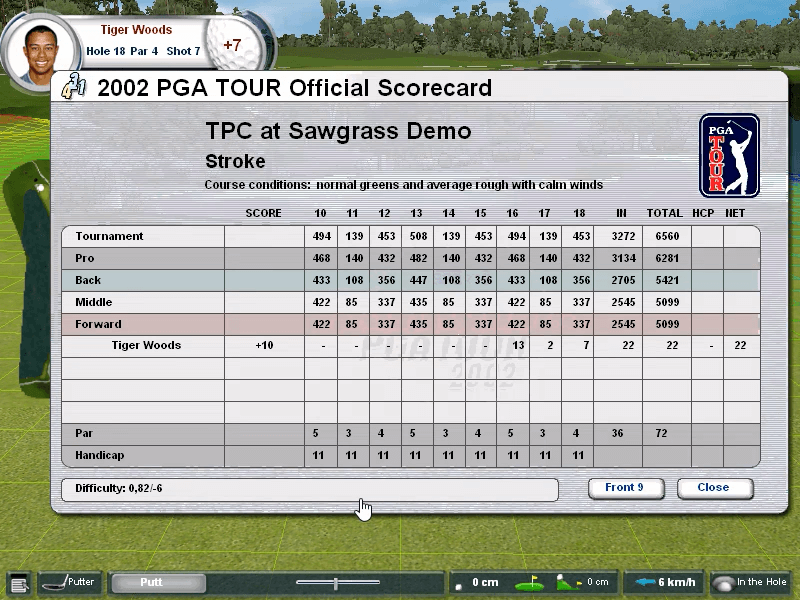Open the menu icon in bottom-left corner
Screen dimensions: 800x600
tap(19, 583)
